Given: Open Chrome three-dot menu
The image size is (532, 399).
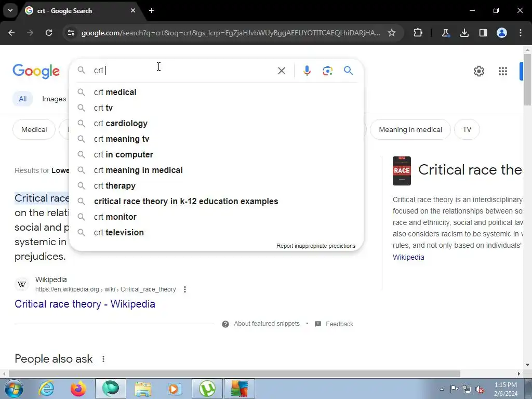Looking at the screenshot, I should click(x=520, y=33).
